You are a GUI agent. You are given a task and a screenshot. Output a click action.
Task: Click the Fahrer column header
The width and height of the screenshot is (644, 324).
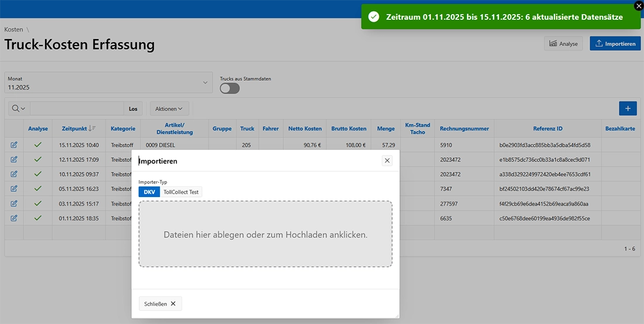(270, 128)
